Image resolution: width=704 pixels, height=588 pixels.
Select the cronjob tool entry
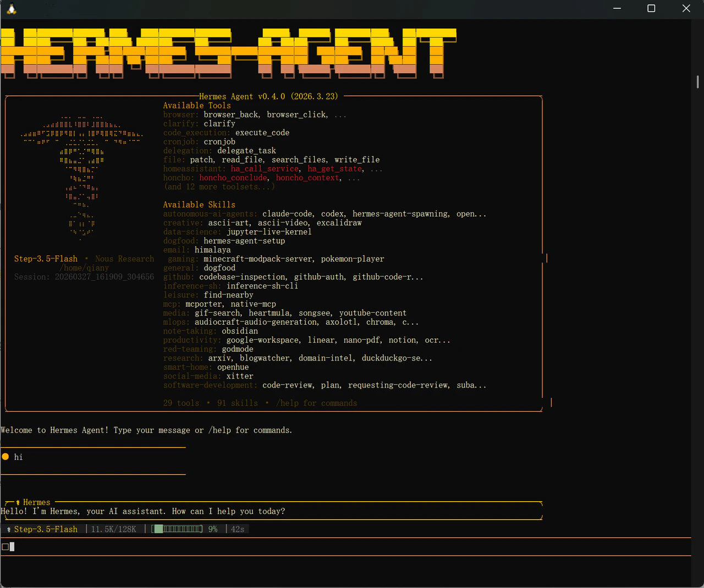[x=219, y=141]
